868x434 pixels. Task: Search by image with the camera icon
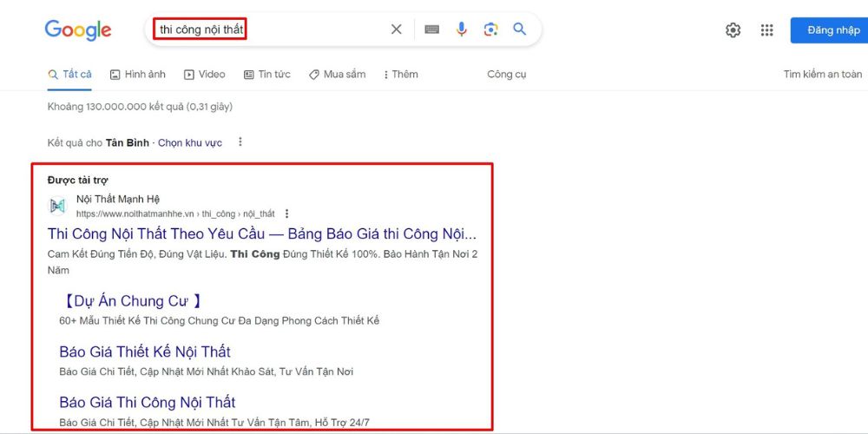pyautogui.click(x=490, y=30)
